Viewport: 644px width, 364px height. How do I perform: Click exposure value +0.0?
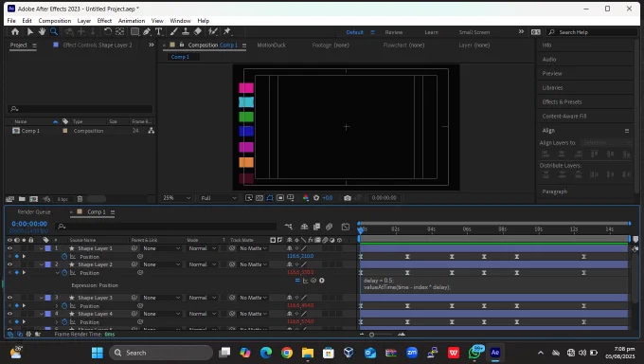[328, 198]
